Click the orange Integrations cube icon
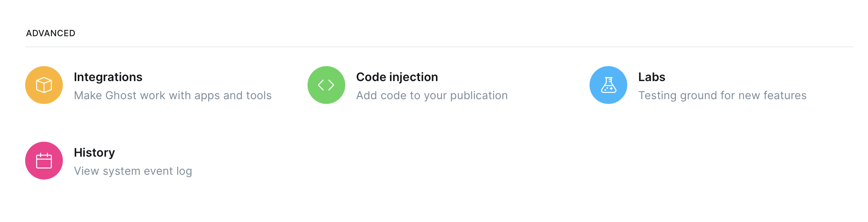This screenshot has width=868, height=222. point(44,85)
